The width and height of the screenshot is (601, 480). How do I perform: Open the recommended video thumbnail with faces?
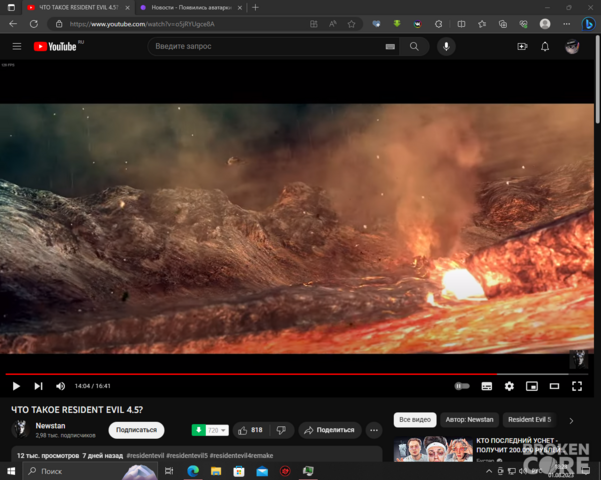(433, 449)
